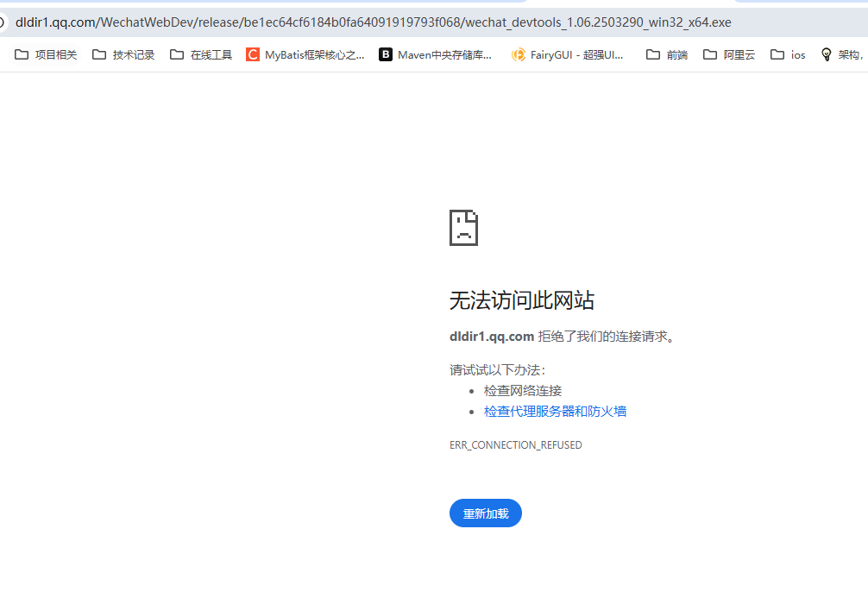Click the sad page error icon
Image resolution: width=868 pixels, height=592 pixels.
tap(464, 228)
